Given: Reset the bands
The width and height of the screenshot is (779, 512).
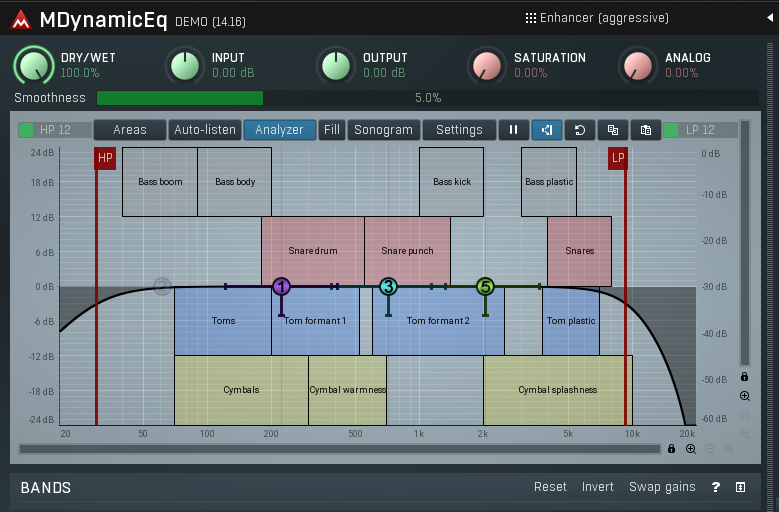Looking at the screenshot, I should click(550, 487).
